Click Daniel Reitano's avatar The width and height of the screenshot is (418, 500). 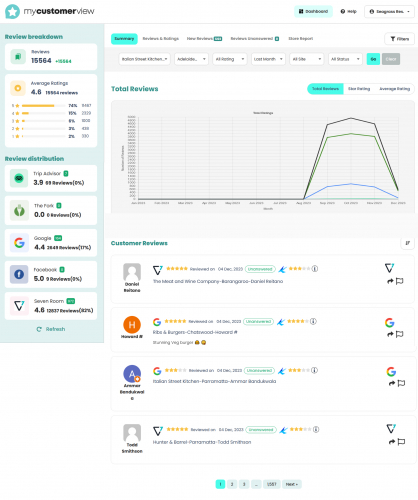[132, 272]
